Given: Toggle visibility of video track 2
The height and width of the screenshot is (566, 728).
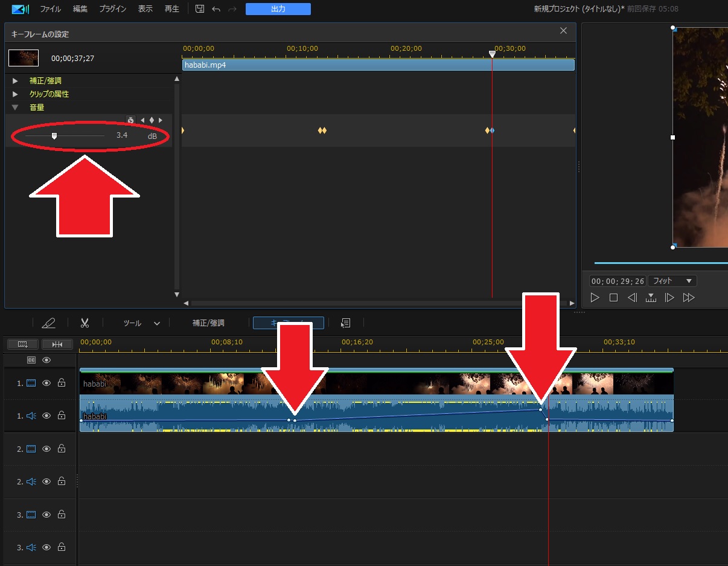Looking at the screenshot, I should 46,449.
